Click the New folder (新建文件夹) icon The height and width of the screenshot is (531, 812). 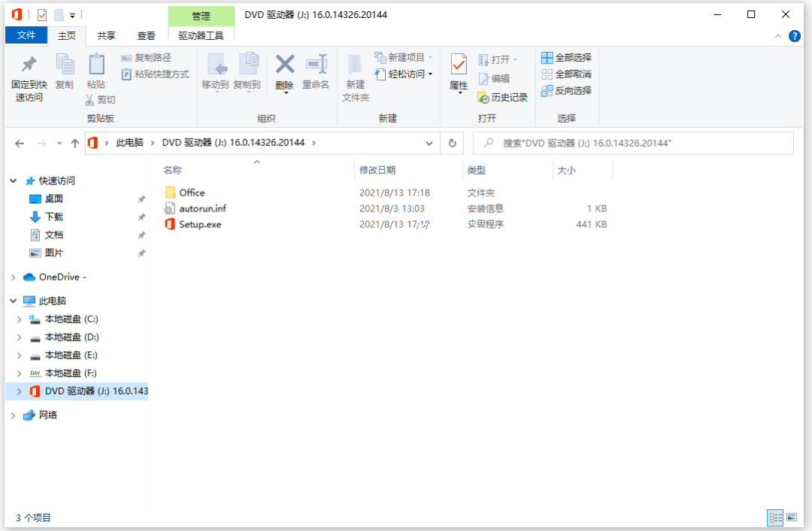point(355,65)
